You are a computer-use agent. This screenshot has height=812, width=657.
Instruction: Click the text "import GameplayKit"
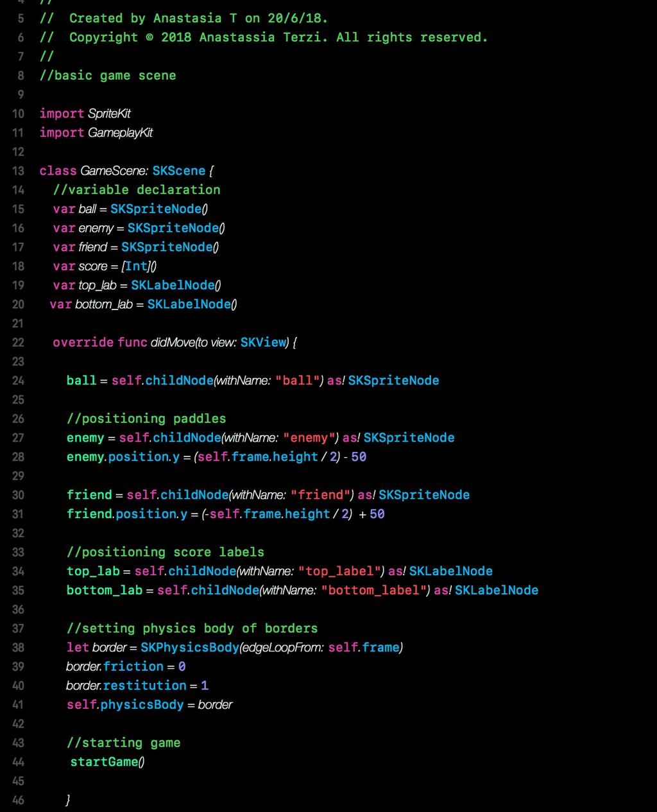96,133
